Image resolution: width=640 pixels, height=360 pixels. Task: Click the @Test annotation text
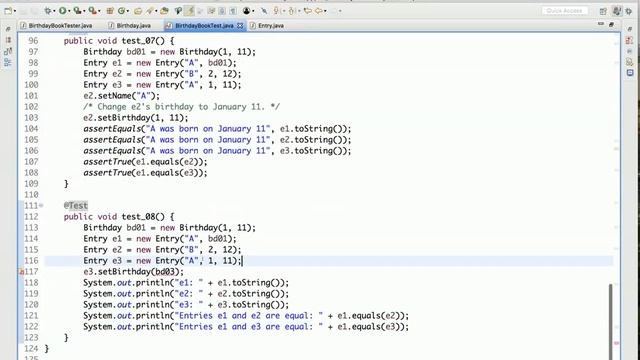pos(76,206)
